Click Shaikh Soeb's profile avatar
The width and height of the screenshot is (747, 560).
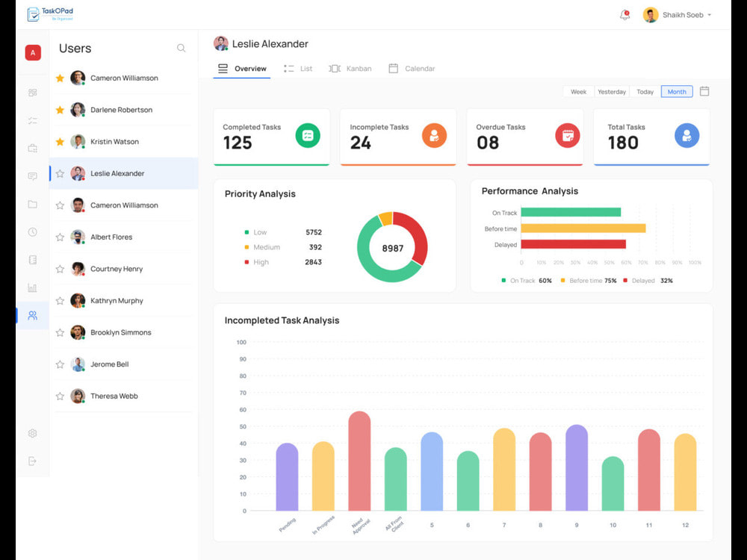point(651,15)
